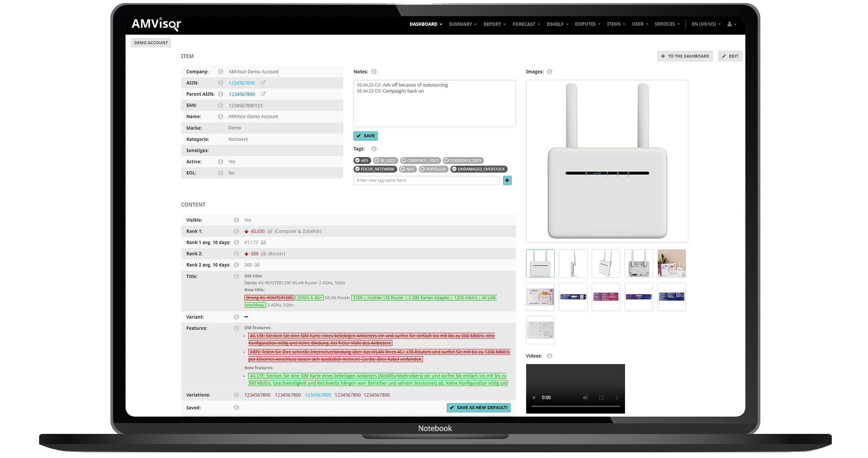This screenshot has height=458, width=868.
Task: Open the Rank 2 history chart icon
Action: tap(263, 254)
